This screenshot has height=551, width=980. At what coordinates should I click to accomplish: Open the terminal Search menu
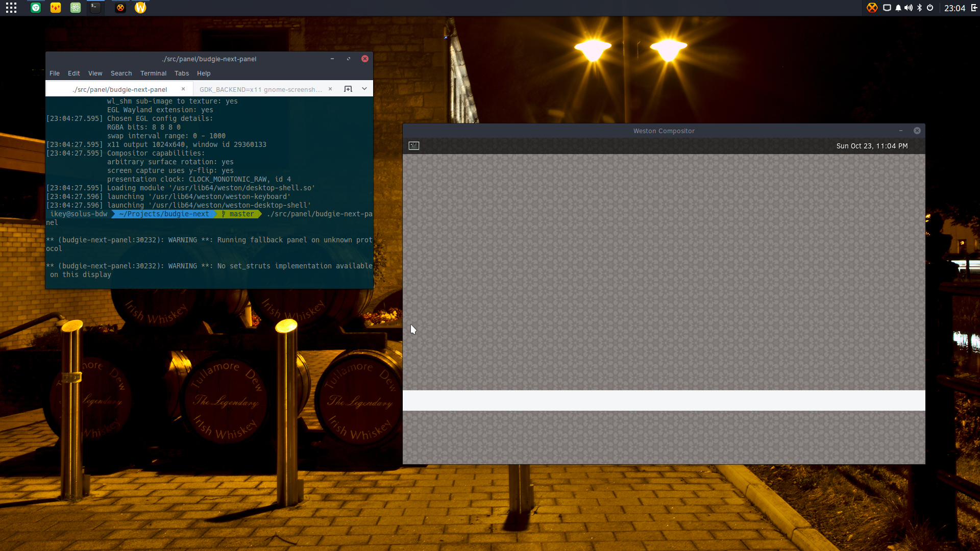pyautogui.click(x=121, y=73)
